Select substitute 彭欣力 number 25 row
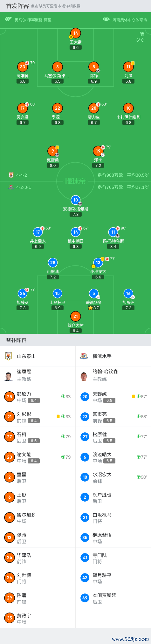151x644 pixels. [x=38, y=397]
